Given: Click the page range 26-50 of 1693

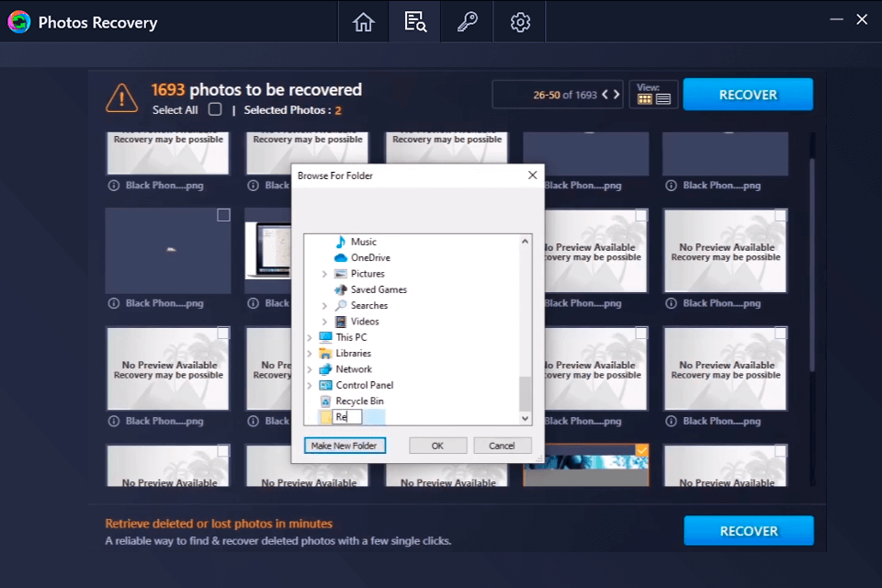Looking at the screenshot, I should pyautogui.click(x=565, y=95).
